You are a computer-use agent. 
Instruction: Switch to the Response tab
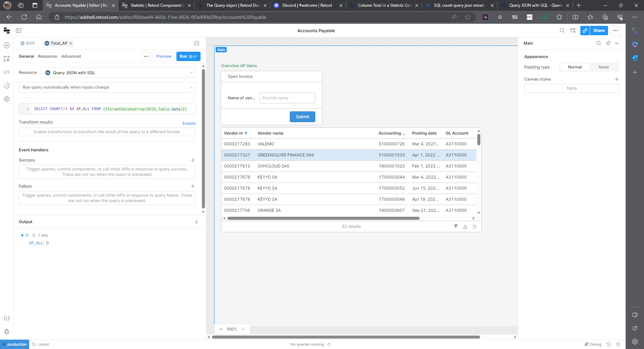point(47,56)
